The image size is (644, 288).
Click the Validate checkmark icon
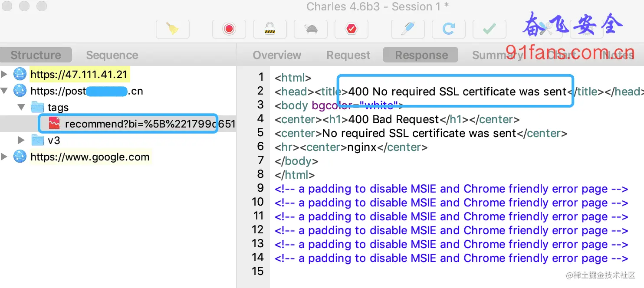pyautogui.click(x=490, y=29)
